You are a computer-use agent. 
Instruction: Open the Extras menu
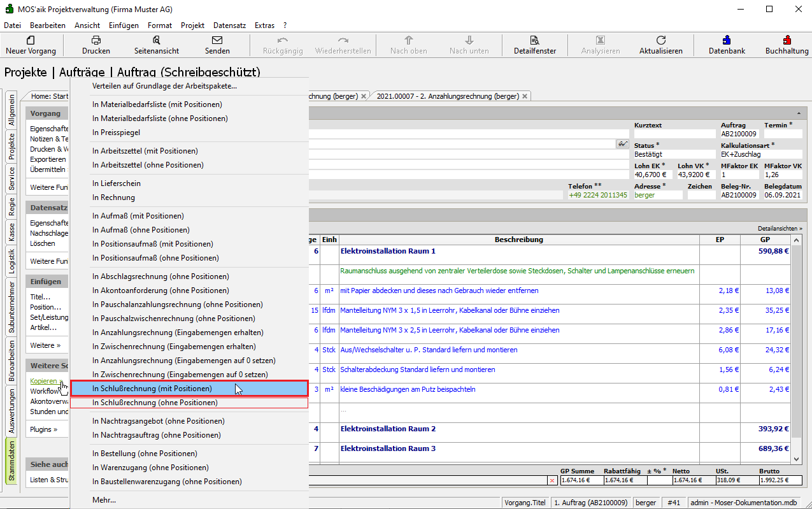(264, 25)
